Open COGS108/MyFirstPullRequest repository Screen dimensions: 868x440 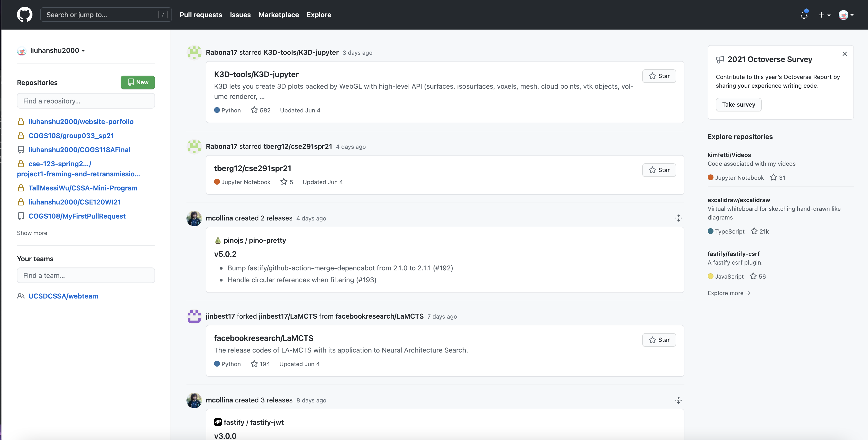click(x=77, y=216)
